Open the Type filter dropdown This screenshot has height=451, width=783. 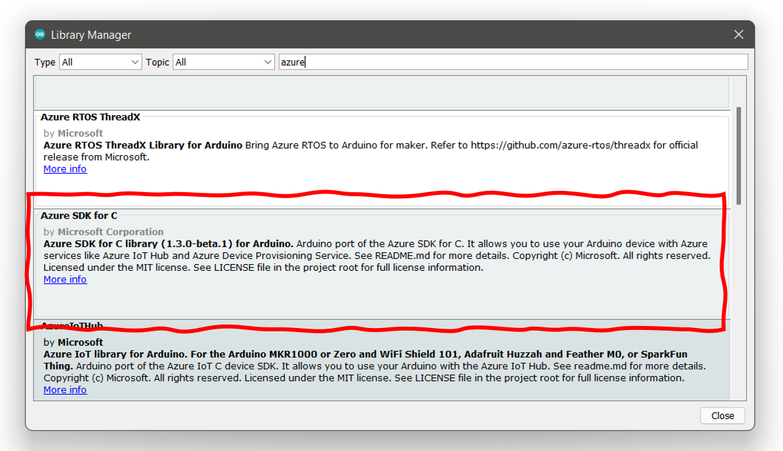100,62
